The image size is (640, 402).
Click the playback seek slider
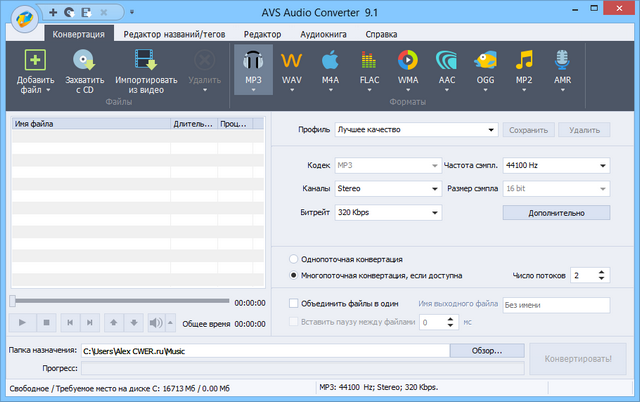pos(120,301)
